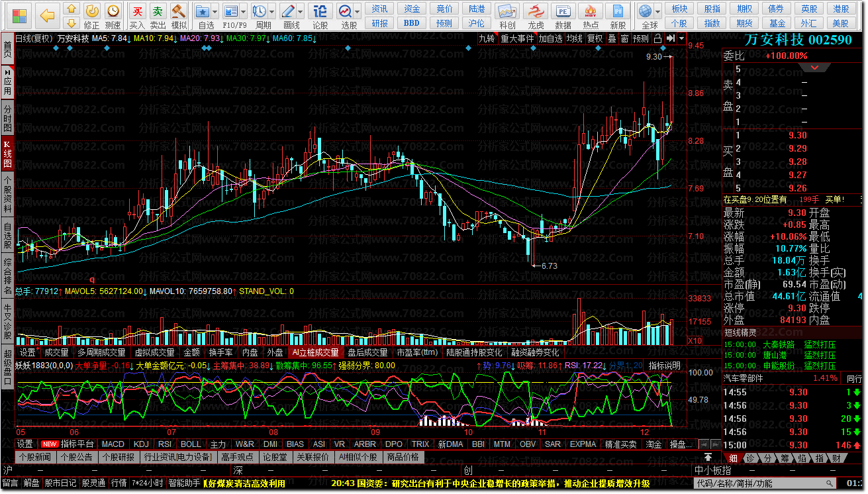This screenshot has height=494, width=868.
Task: Expand the 周期 period dropdown arrow
Action: pos(271,12)
